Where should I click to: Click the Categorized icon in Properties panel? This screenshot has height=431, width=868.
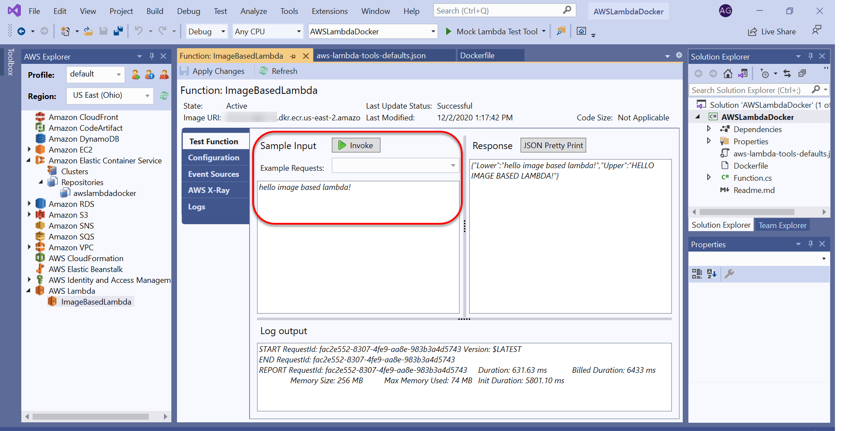point(697,274)
